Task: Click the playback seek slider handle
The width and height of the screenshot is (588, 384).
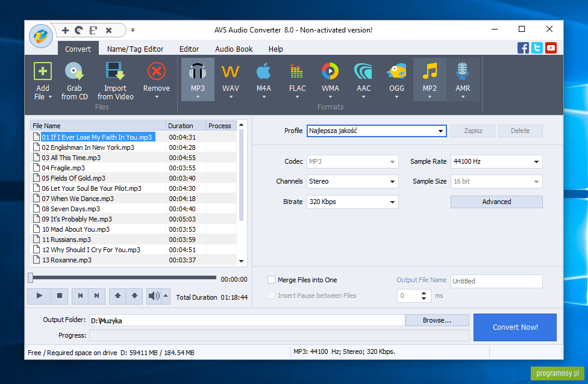Action: (30, 277)
